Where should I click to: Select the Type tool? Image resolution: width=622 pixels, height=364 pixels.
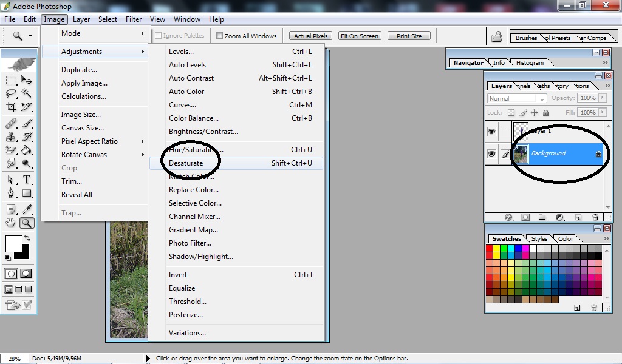pyautogui.click(x=27, y=180)
